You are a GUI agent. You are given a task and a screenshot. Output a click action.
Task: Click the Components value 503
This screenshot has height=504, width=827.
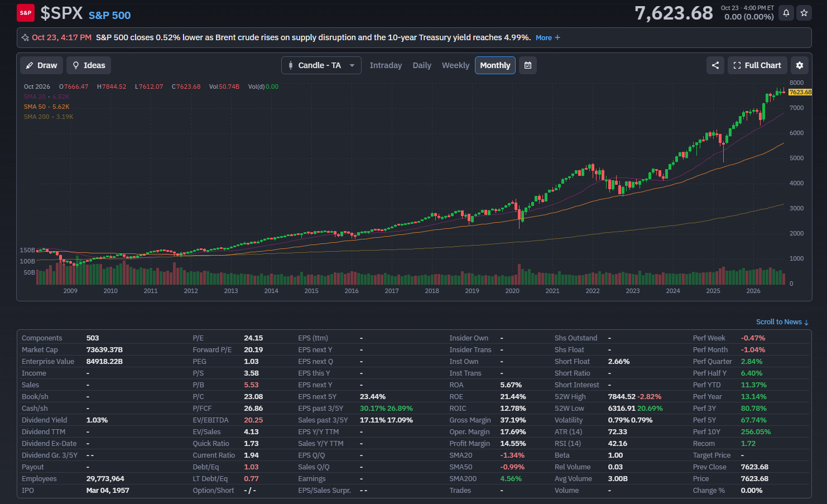93,338
